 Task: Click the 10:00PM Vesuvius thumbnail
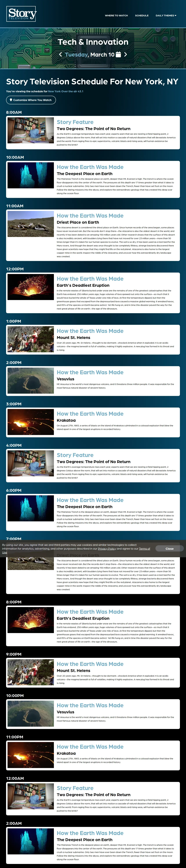point(31,713)
